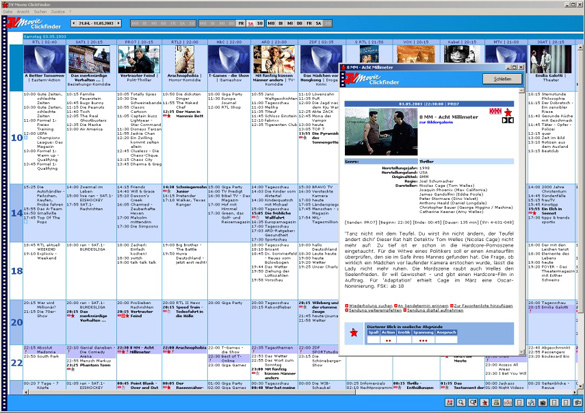Click the printer icon in bottom toolbar

click(x=496, y=402)
